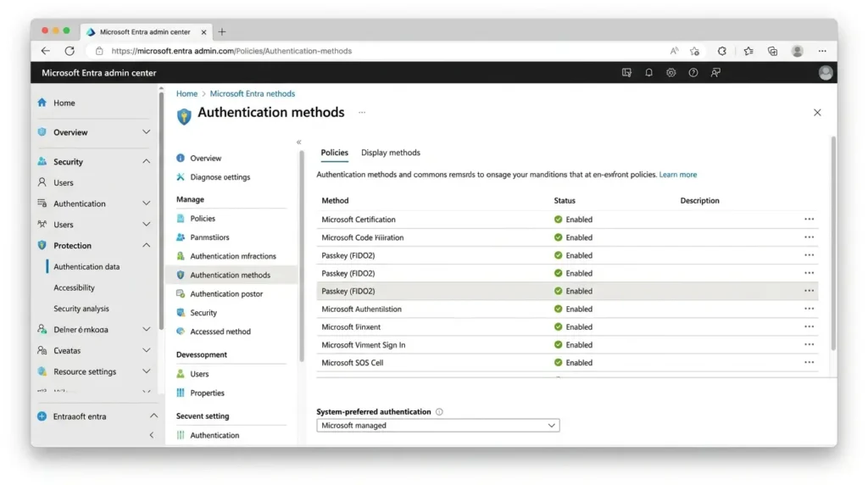Open browser collections icon
Image resolution: width=868 pixels, height=485 pixels.
point(773,51)
